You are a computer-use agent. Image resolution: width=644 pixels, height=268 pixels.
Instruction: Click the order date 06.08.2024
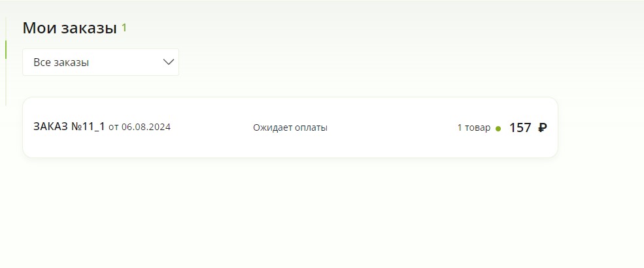point(146,127)
